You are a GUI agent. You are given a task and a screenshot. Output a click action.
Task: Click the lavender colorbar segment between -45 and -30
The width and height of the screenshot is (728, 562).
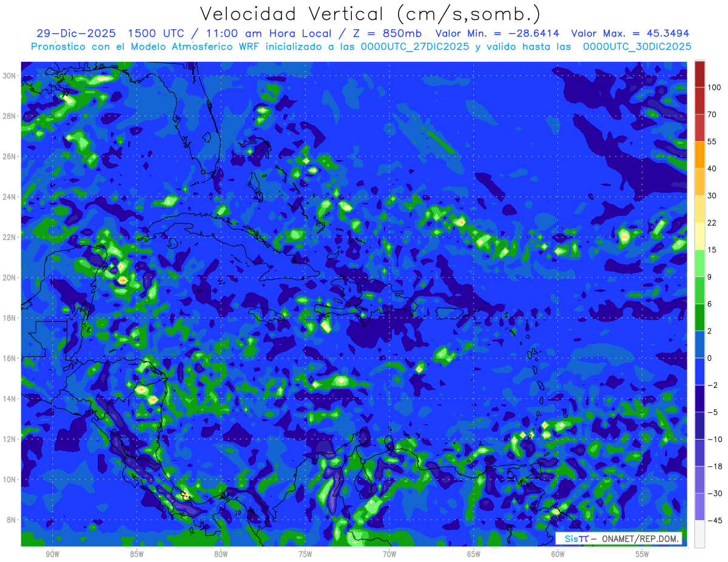699,507
